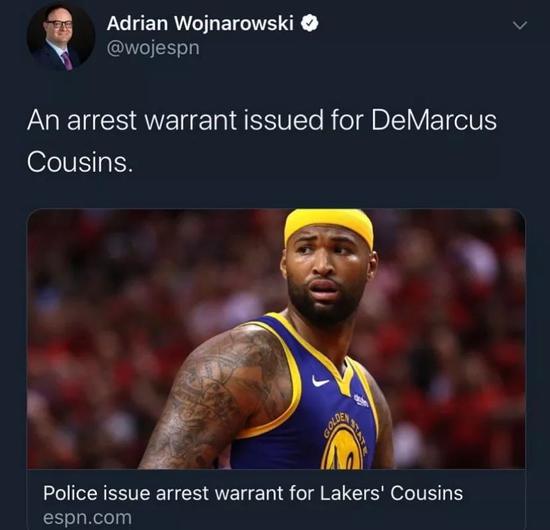Click the Golden State logo on the jersey
Screen dimensions: 550x530
[344, 442]
